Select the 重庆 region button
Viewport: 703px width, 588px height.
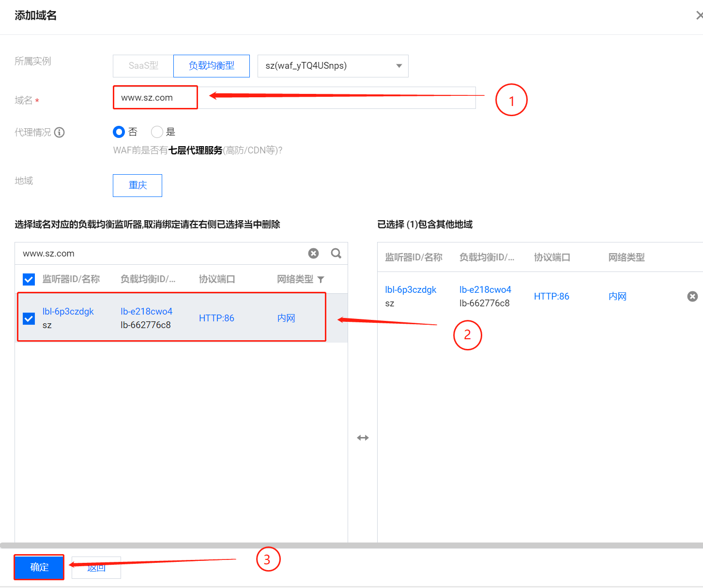tap(138, 185)
